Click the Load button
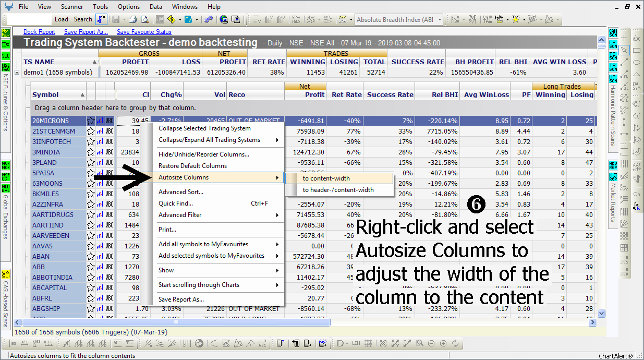This screenshot has width=644, height=360. [62, 19]
